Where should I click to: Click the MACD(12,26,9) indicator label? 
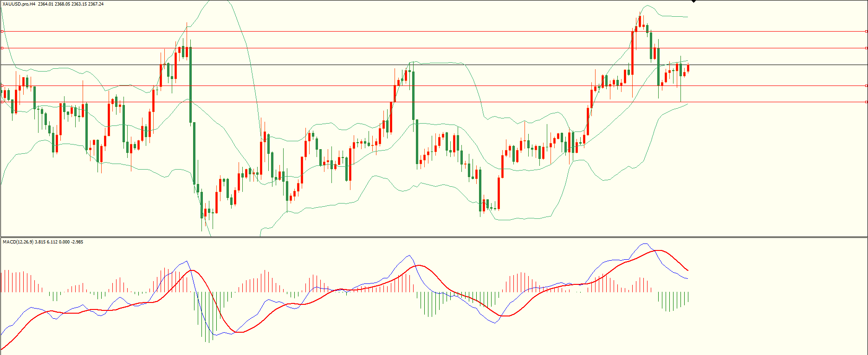[18, 242]
